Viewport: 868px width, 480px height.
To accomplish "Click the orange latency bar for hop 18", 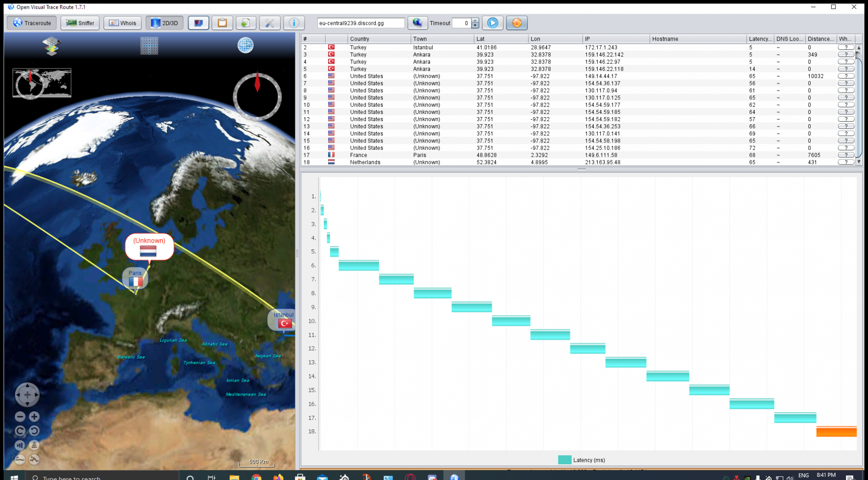I will tap(836, 432).
